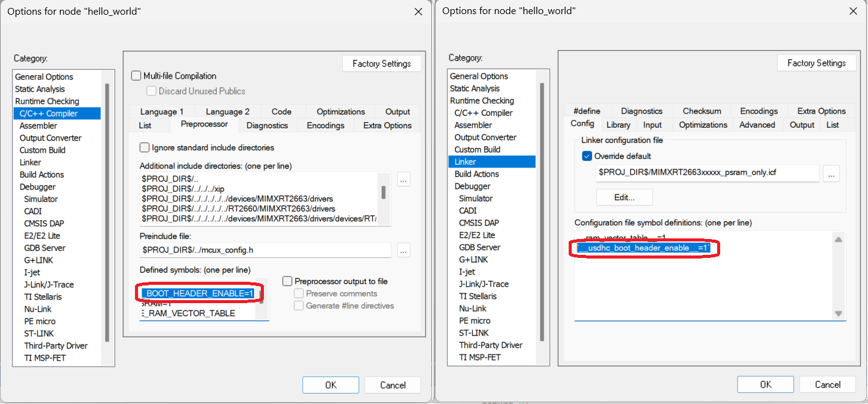The width and height of the screenshot is (868, 404).
Task: Select Debugger in left dialog category list
Action: tap(37, 186)
